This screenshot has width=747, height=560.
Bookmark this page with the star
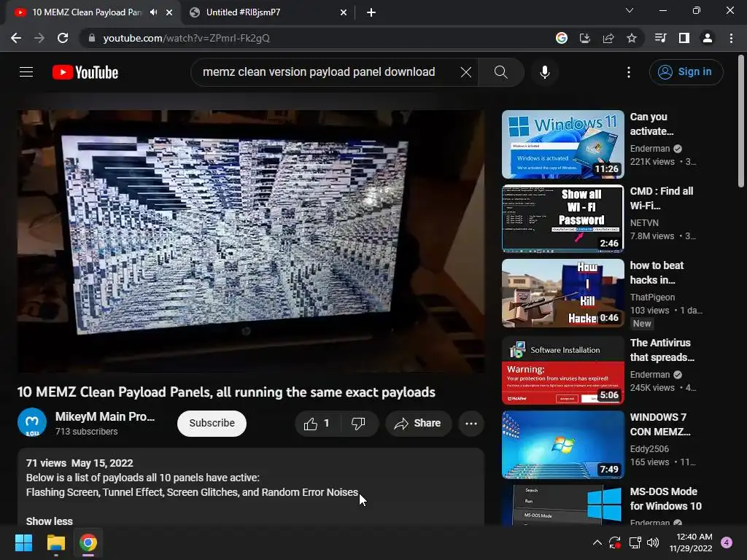632,38
